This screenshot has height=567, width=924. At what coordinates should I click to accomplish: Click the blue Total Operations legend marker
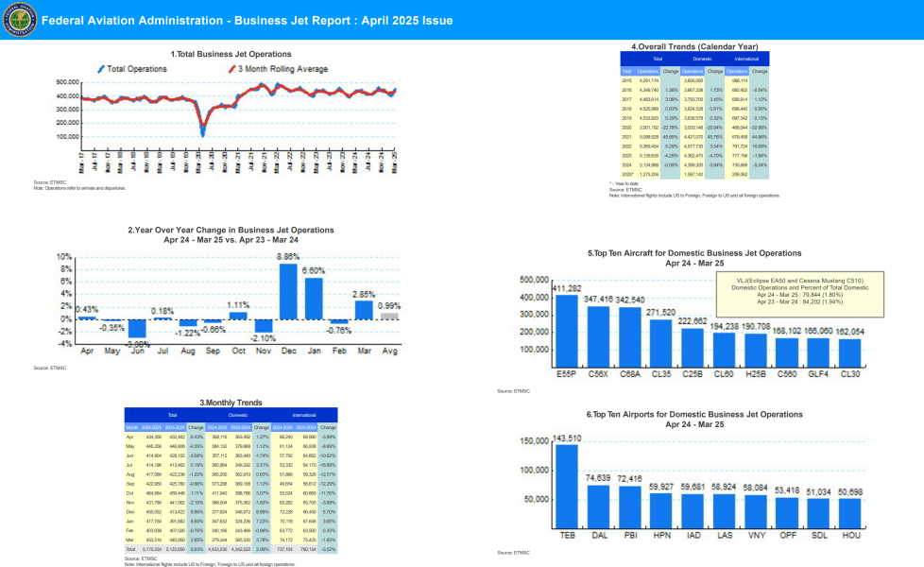100,69
